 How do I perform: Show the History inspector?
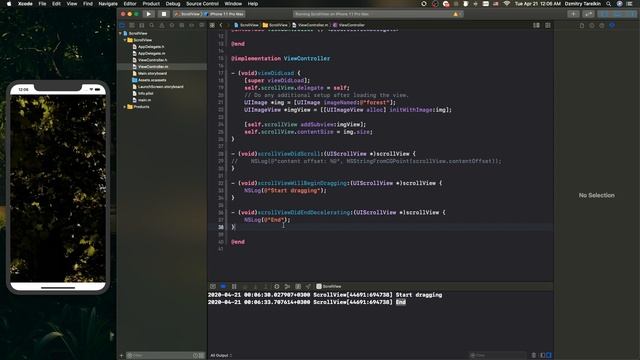point(592,25)
